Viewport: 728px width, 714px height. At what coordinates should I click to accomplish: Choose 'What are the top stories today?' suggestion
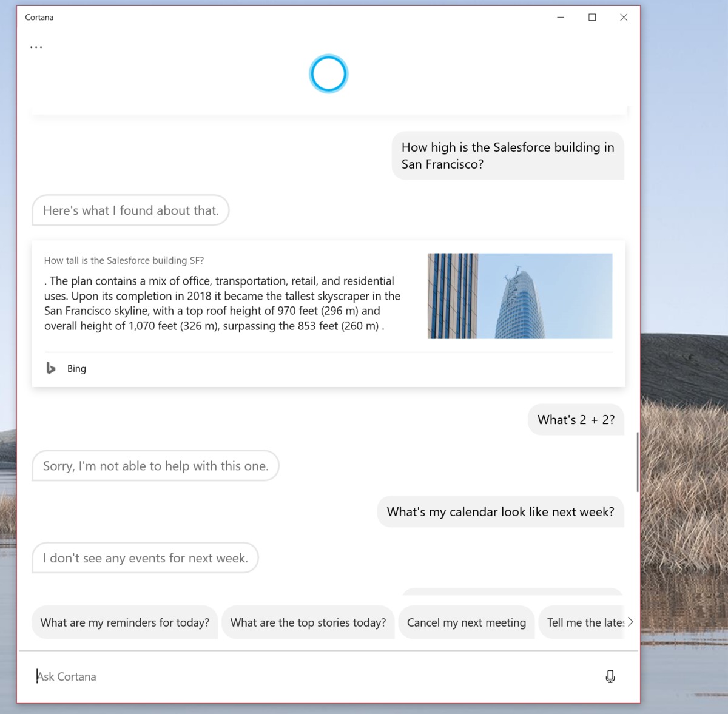[x=308, y=622]
